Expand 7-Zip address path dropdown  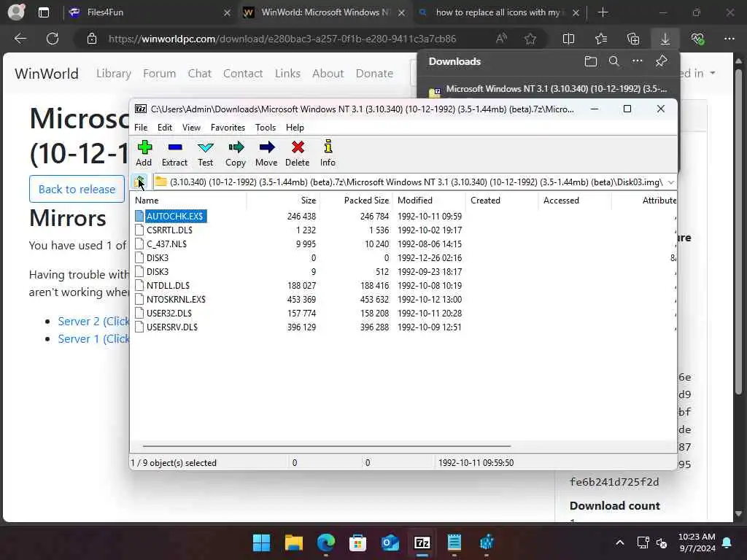tap(671, 182)
